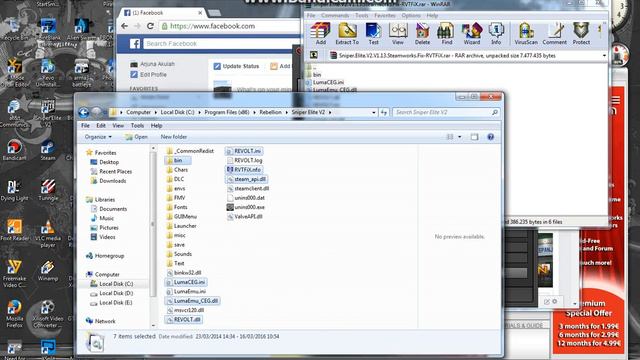
Task: Click New folder button in Explorer
Action: tap(173, 137)
